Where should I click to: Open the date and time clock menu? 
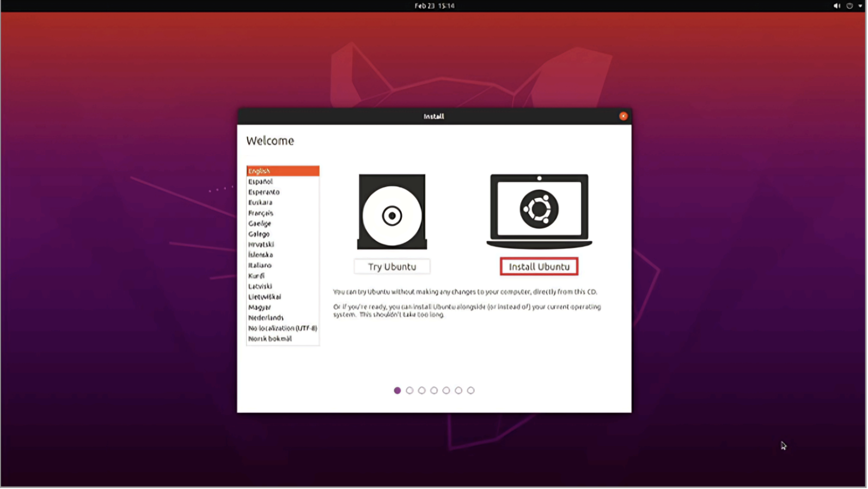(x=434, y=6)
